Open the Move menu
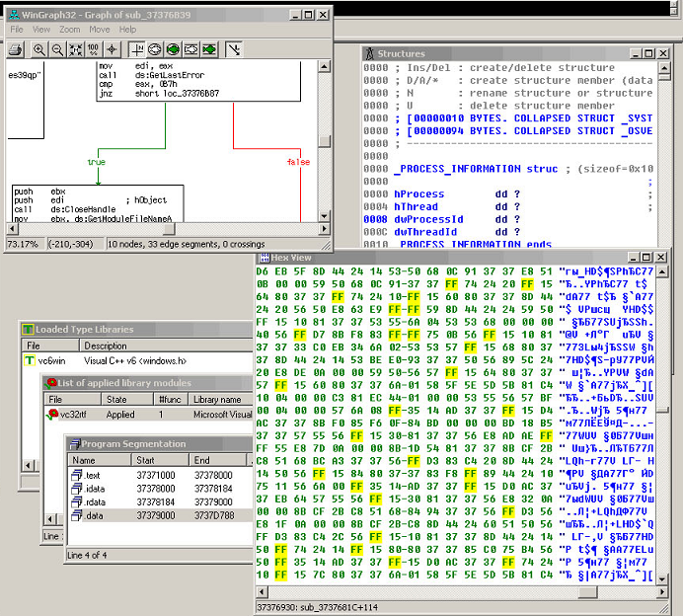 click(x=100, y=30)
